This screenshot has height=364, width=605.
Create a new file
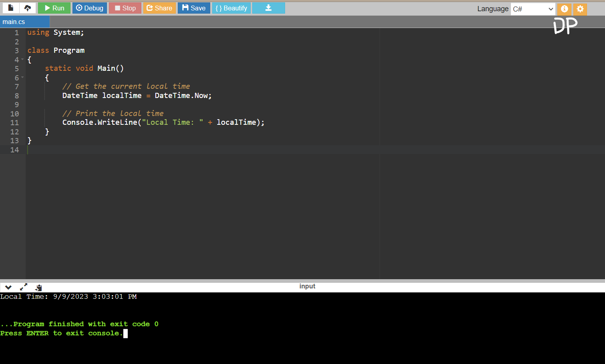(x=10, y=8)
